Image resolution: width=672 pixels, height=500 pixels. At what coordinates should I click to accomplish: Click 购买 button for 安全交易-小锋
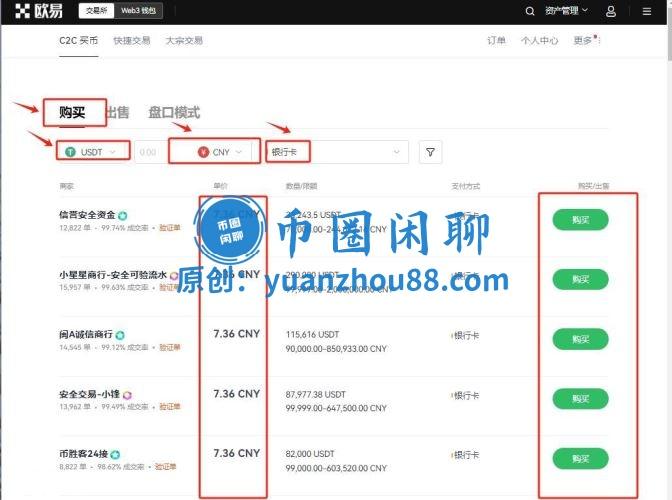pos(580,399)
